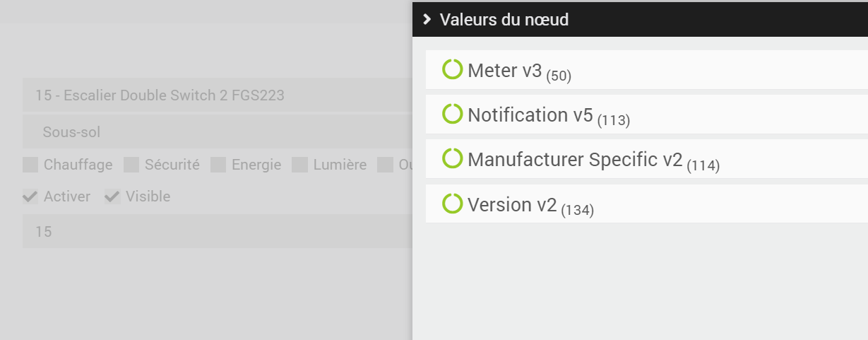Collapse the Valeurs du nœud panel chevron
The height and width of the screenshot is (340, 868).
[427, 19]
